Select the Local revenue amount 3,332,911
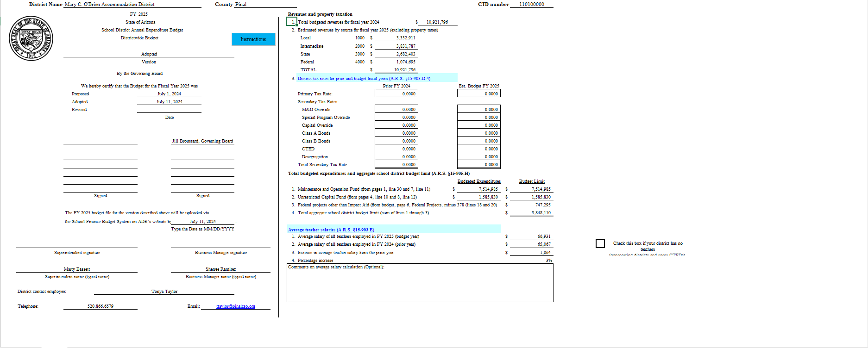This screenshot has height=348, width=868. [396, 38]
